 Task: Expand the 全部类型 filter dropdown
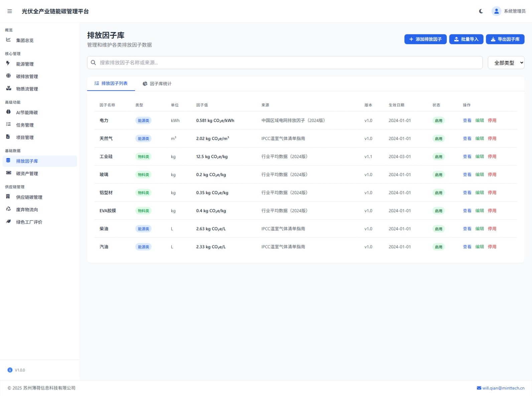click(x=506, y=63)
